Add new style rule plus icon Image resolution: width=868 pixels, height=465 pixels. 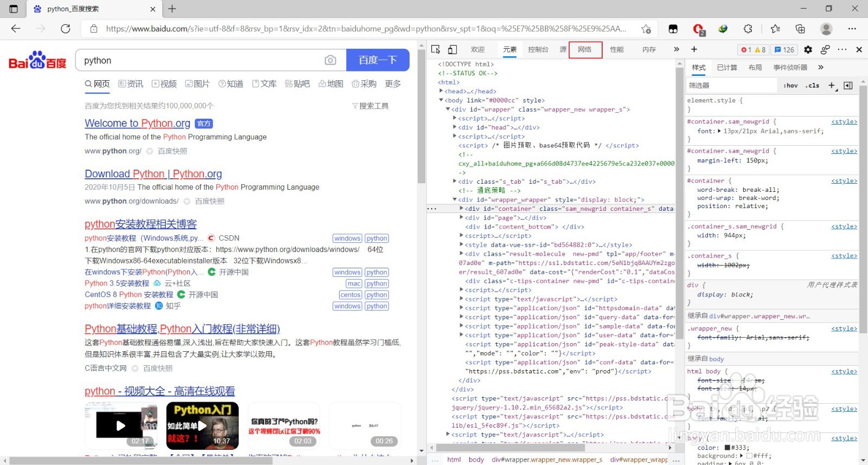click(832, 86)
